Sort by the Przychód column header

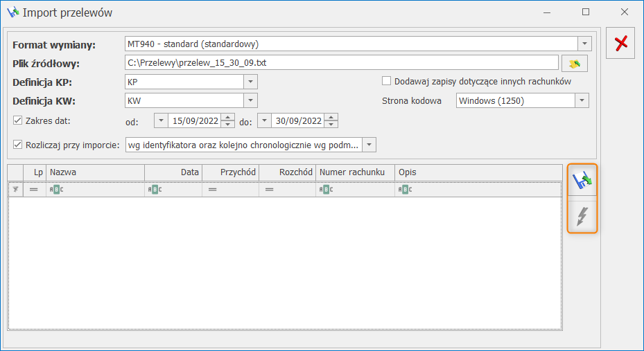tap(230, 172)
